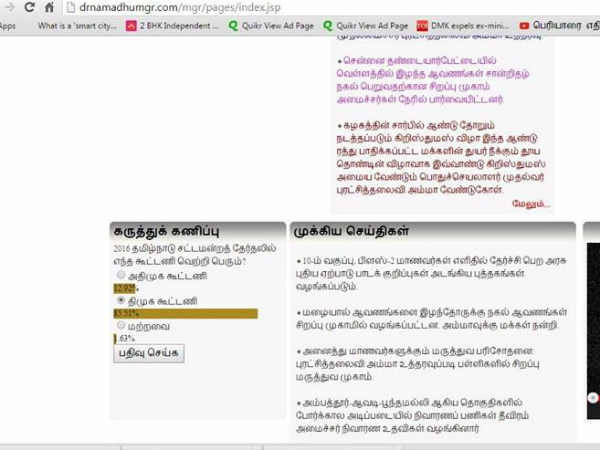Click the DMK expels bookmark favicon
Image resolution: width=600 pixels, height=450 pixels.
click(x=422, y=25)
